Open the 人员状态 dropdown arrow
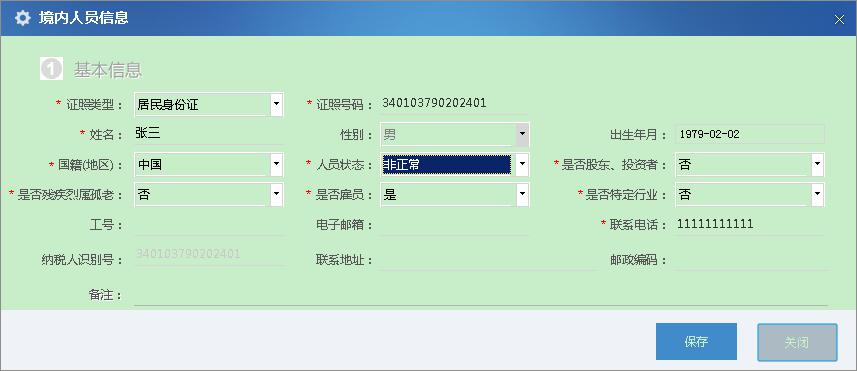The width and height of the screenshot is (857, 371). point(523,164)
